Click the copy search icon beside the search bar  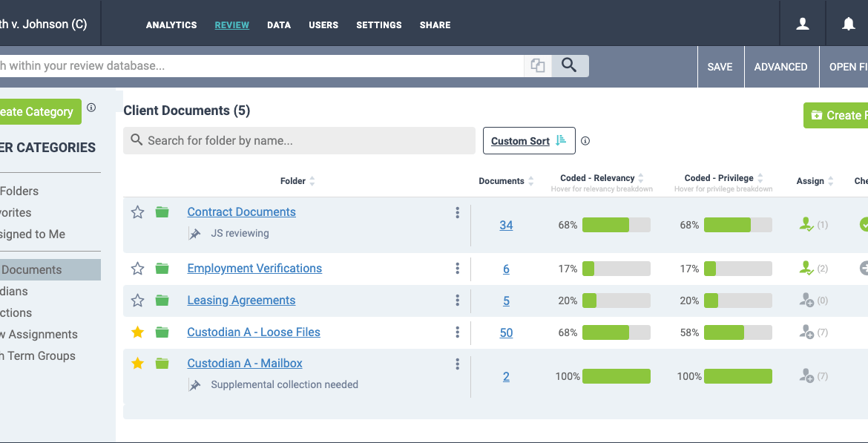tap(537, 65)
